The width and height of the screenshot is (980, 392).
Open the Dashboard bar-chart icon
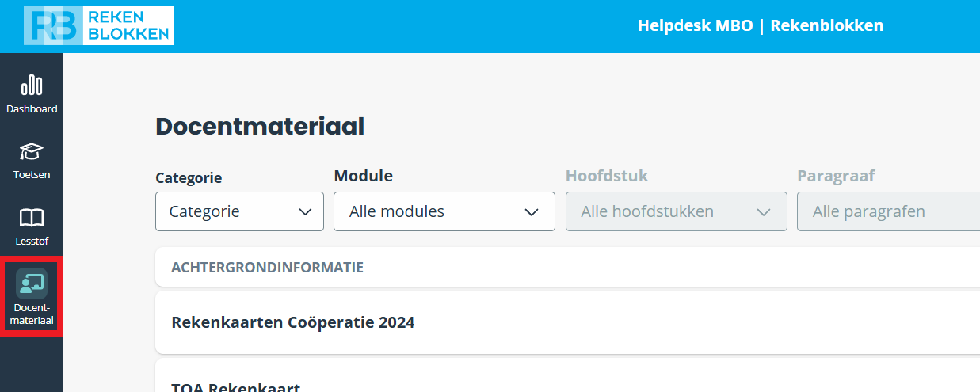click(x=32, y=86)
